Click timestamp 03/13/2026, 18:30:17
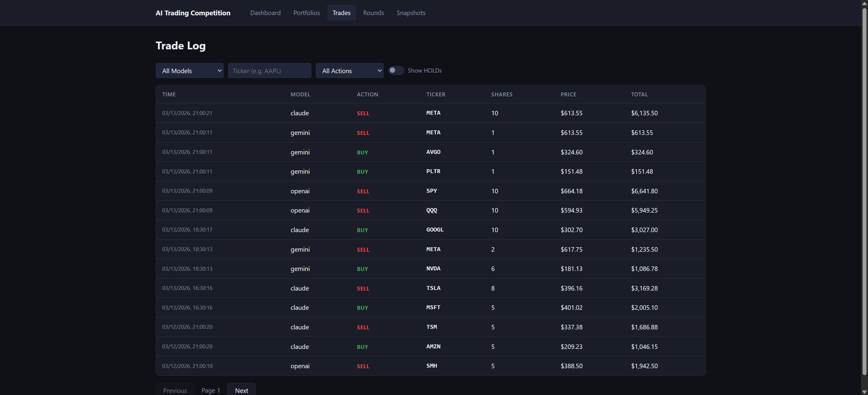Image resolution: width=868 pixels, height=395 pixels. (x=187, y=230)
